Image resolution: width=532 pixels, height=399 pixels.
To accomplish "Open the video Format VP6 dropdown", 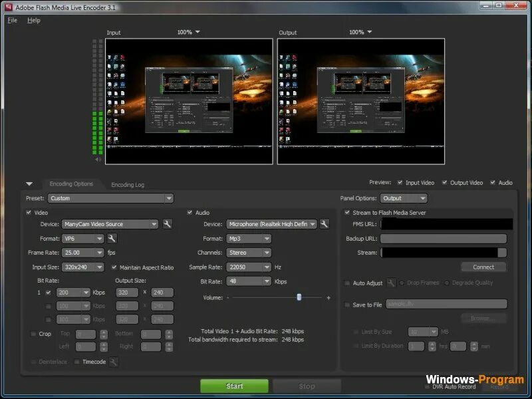I will [82, 239].
